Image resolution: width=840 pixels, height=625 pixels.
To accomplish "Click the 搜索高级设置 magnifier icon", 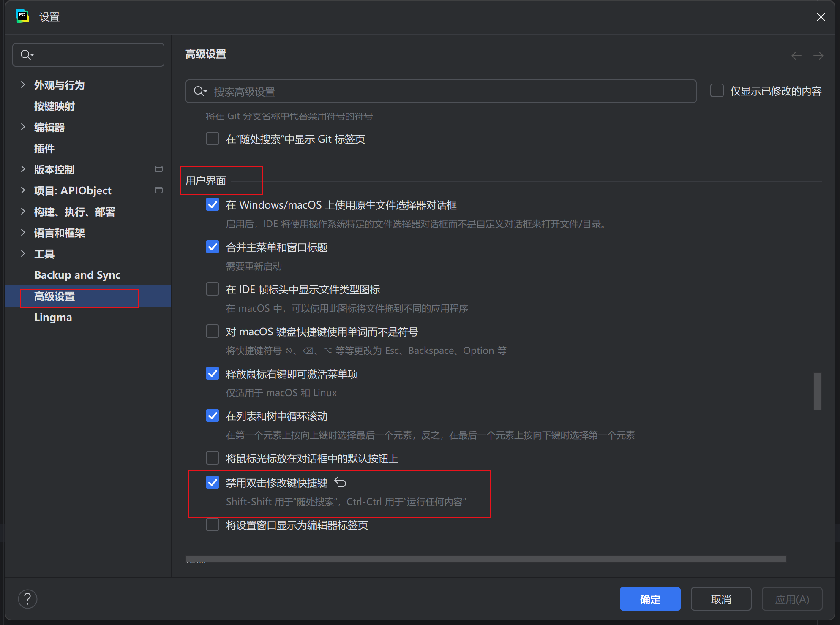I will pyautogui.click(x=199, y=91).
